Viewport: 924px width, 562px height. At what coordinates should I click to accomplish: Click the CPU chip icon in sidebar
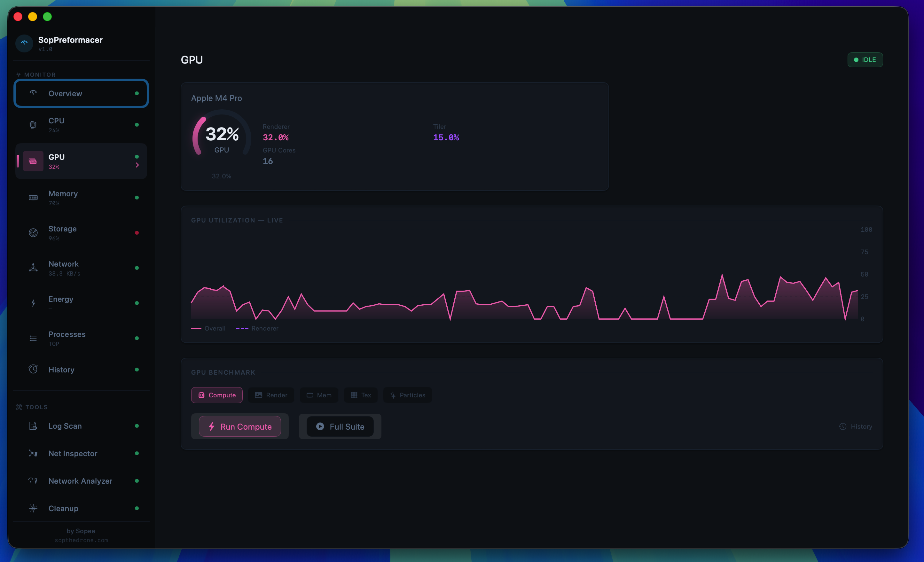pos(33,125)
